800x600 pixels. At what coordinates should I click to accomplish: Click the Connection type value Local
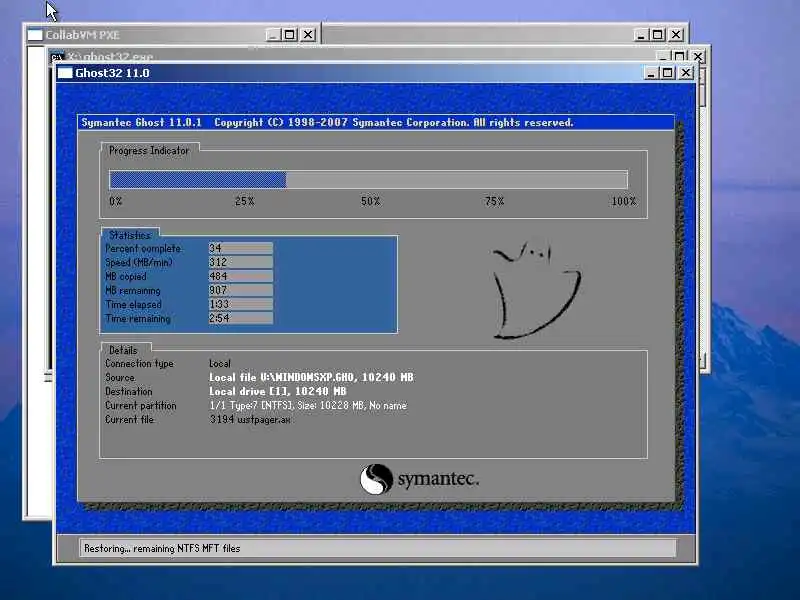click(x=220, y=364)
